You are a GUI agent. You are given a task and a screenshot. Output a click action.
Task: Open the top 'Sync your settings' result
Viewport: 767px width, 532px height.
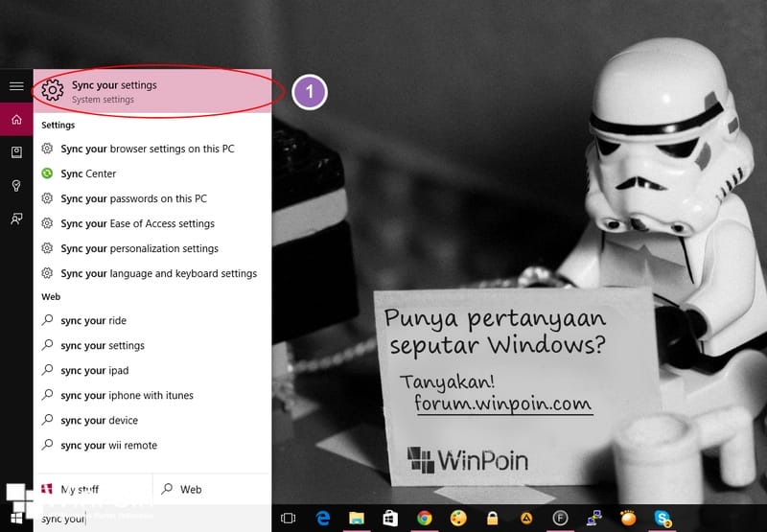coord(152,92)
